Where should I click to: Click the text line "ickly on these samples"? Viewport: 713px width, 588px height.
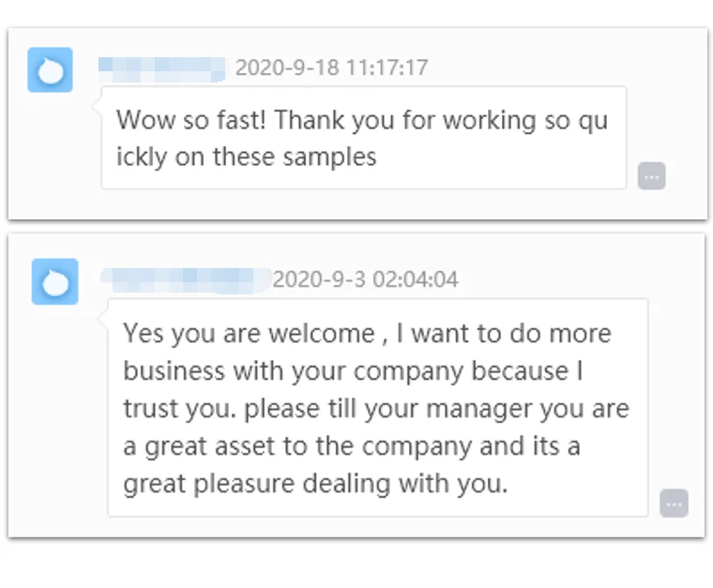point(246,157)
